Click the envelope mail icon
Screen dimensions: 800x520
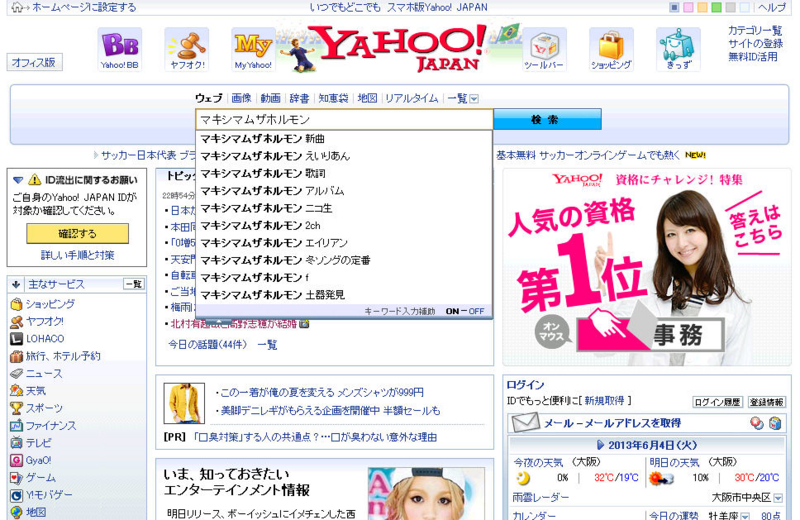pyautogui.click(x=525, y=423)
